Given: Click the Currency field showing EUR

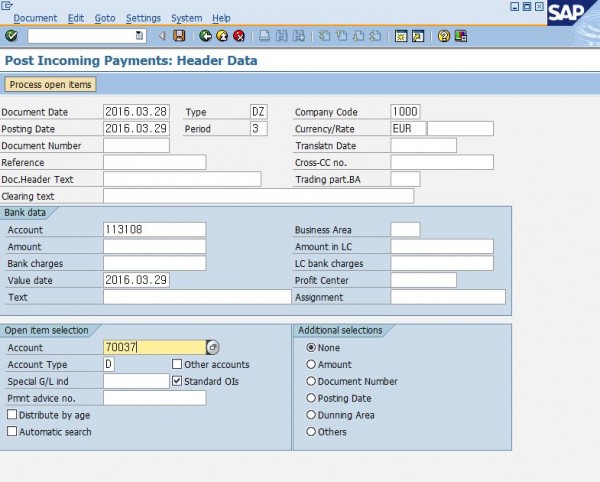Looking at the screenshot, I should pyautogui.click(x=408, y=129).
